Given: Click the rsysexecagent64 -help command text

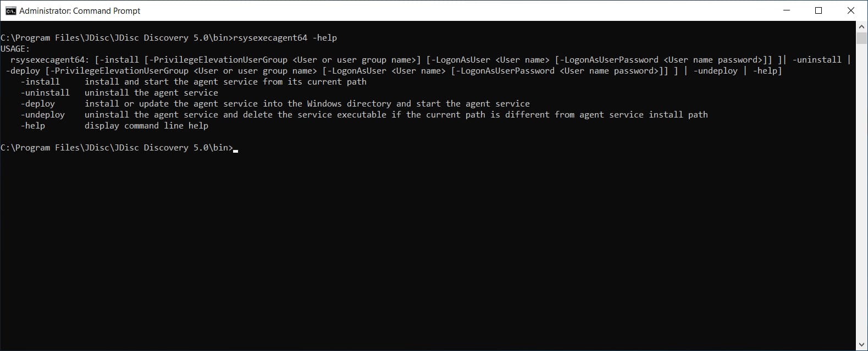Looking at the screenshot, I should click(x=284, y=37).
